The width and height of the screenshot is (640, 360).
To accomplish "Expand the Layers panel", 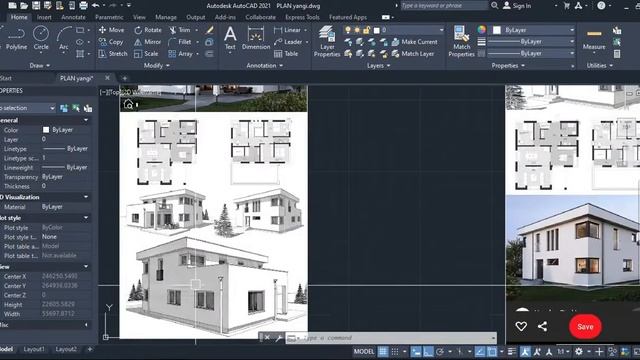I will [x=378, y=65].
